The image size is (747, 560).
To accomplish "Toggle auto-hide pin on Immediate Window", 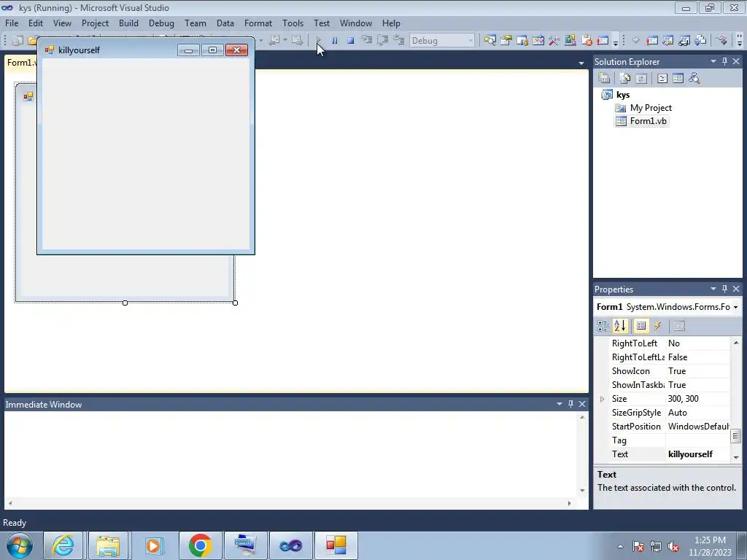I will (570, 404).
